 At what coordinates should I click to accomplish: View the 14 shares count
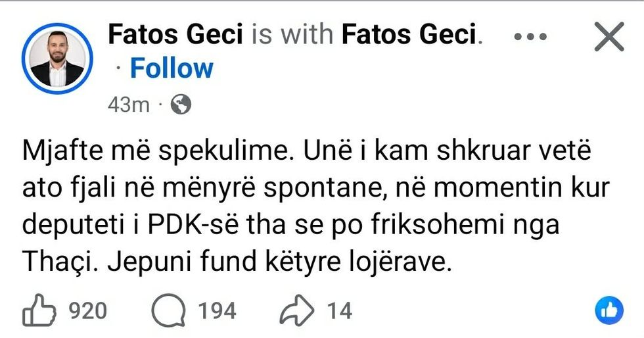click(x=340, y=310)
